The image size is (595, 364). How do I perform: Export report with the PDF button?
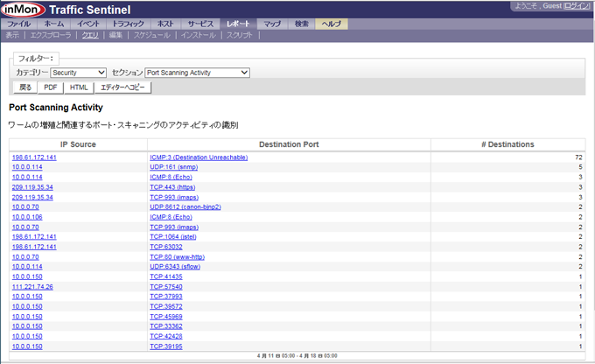point(51,87)
